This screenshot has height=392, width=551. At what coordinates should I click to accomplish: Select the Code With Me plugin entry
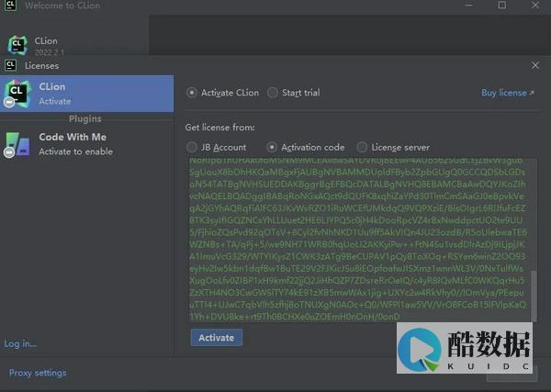click(87, 144)
